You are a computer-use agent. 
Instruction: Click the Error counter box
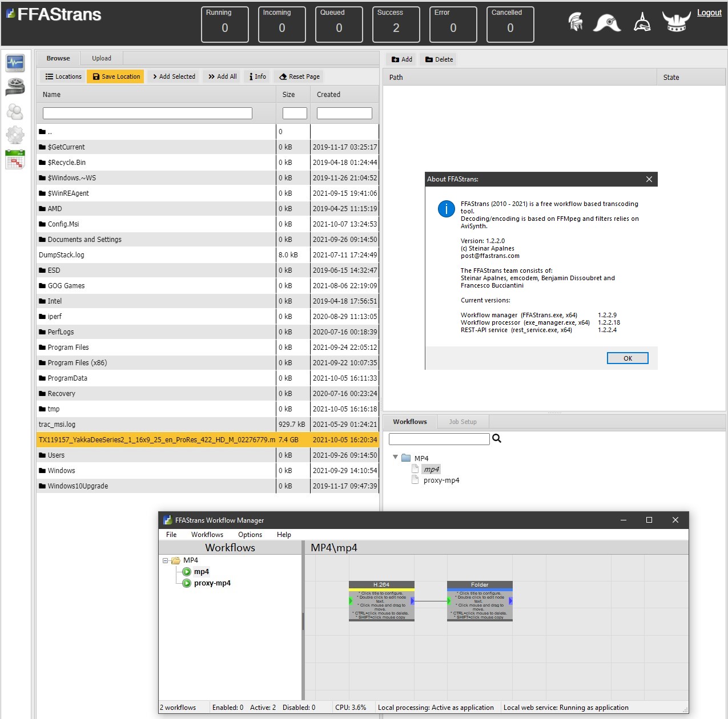(x=453, y=25)
